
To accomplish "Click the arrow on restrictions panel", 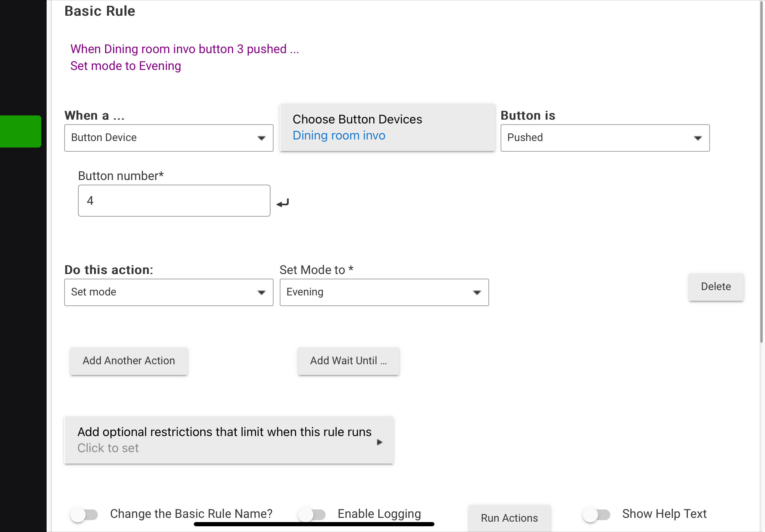I will click(x=379, y=442).
